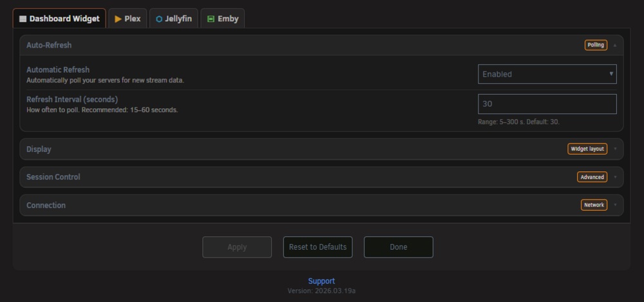Image resolution: width=644 pixels, height=302 pixels.
Task: Click the Display section chevron arrow
Action: click(615, 149)
